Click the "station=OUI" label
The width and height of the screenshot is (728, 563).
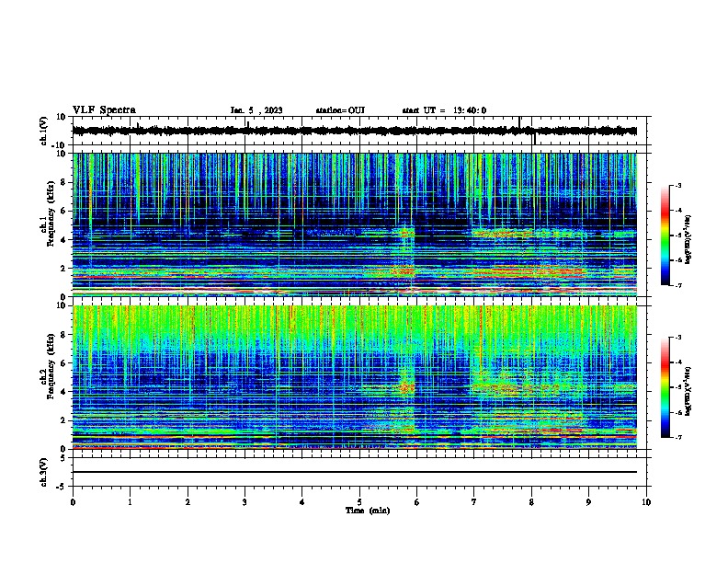coord(340,110)
